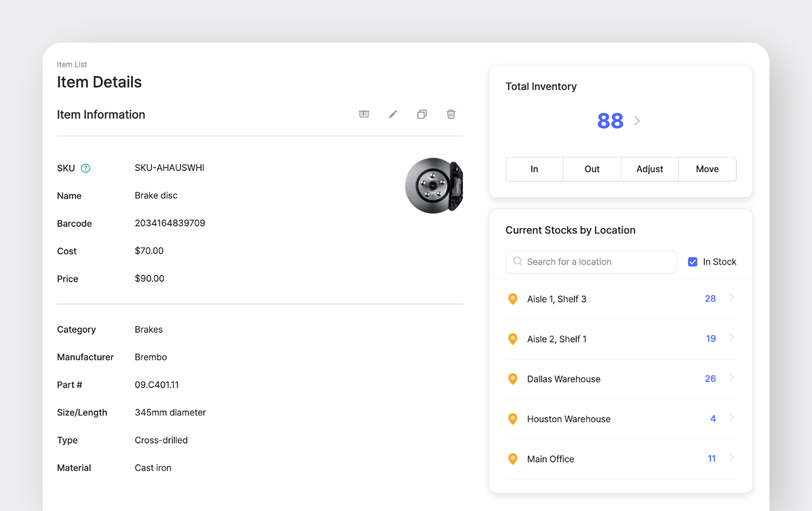Click the Move button
This screenshot has height=511, width=812.
point(707,169)
